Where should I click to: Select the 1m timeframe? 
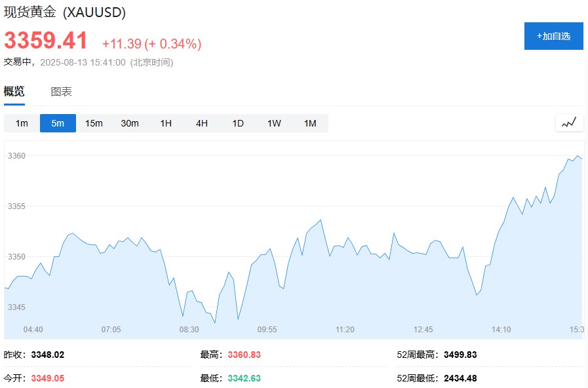point(22,123)
